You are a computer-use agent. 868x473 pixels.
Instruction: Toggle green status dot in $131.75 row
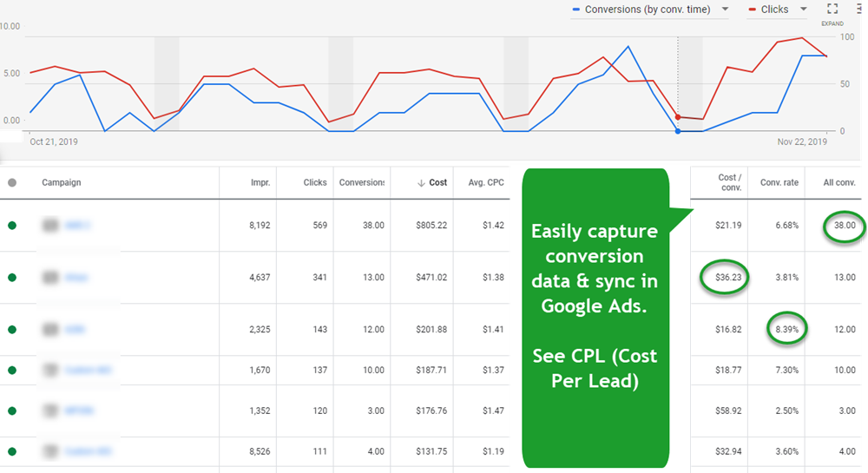tap(12, 451)
